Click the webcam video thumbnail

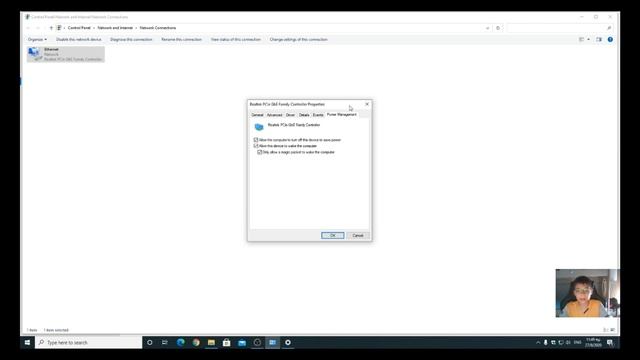[587, 293]
